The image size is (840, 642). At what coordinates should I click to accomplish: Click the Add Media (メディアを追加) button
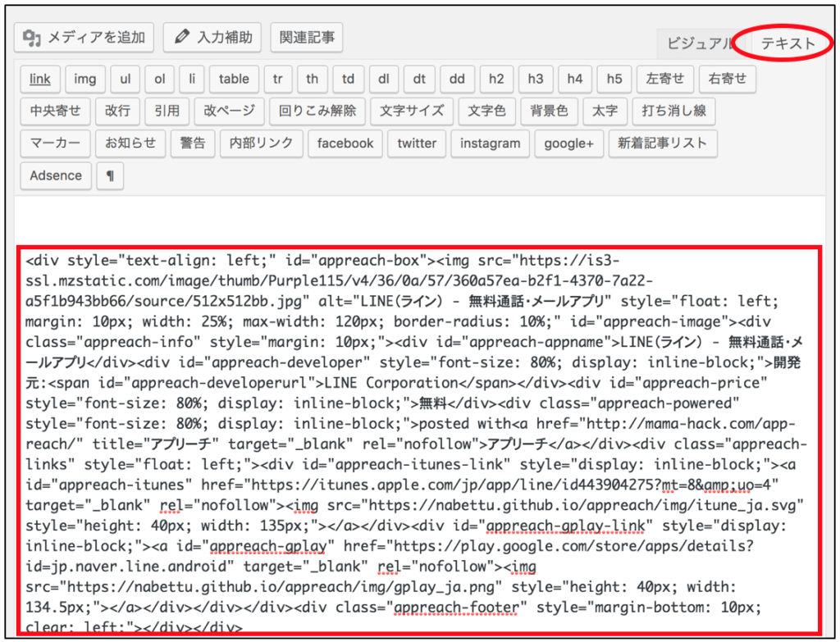pyautogui.click(x=84, y=38)
